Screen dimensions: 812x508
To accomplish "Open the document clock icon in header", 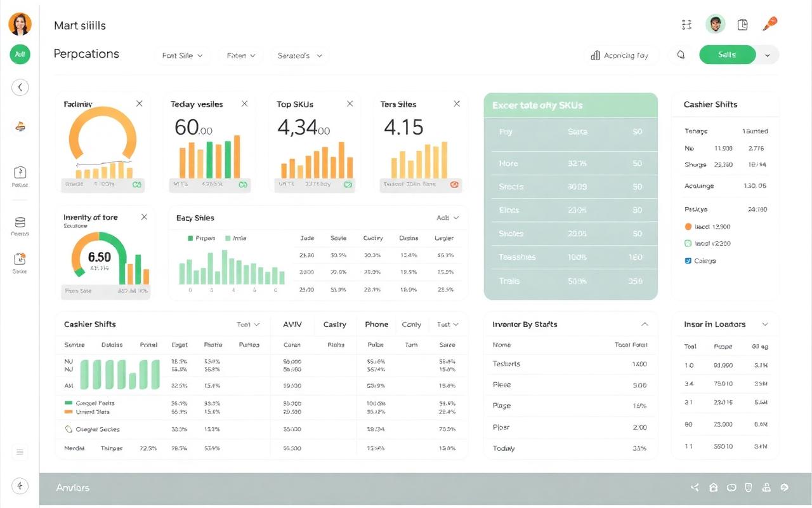I will (743, 25).
